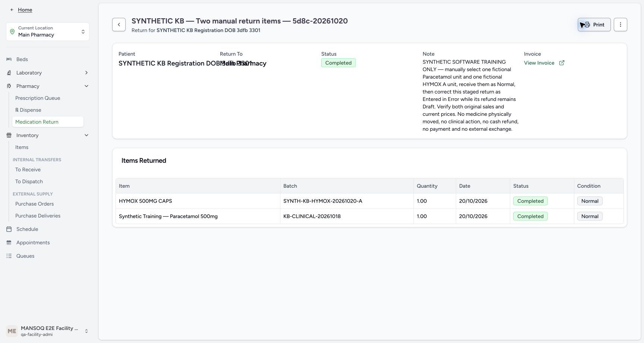The width and height of the screenshot is (644, 343).
Task: Open the MANSOQ E2E Facility account switcher
Action: pyautogui.click(x=48, y=331)
